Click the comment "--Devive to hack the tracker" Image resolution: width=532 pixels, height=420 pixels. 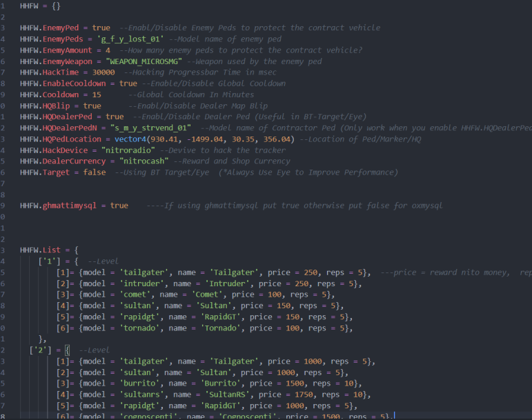223,150
